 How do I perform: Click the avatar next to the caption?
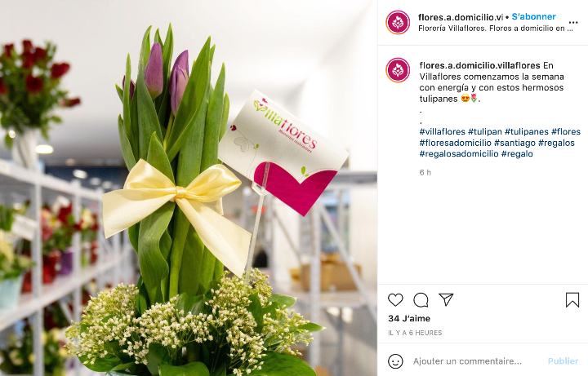click(x=398, y=70)
